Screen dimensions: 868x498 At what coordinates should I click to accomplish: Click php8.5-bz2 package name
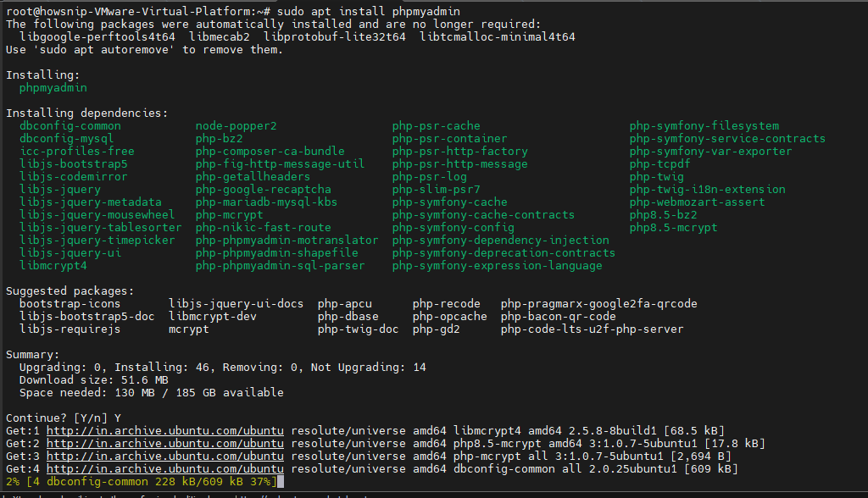pos(664,215)
